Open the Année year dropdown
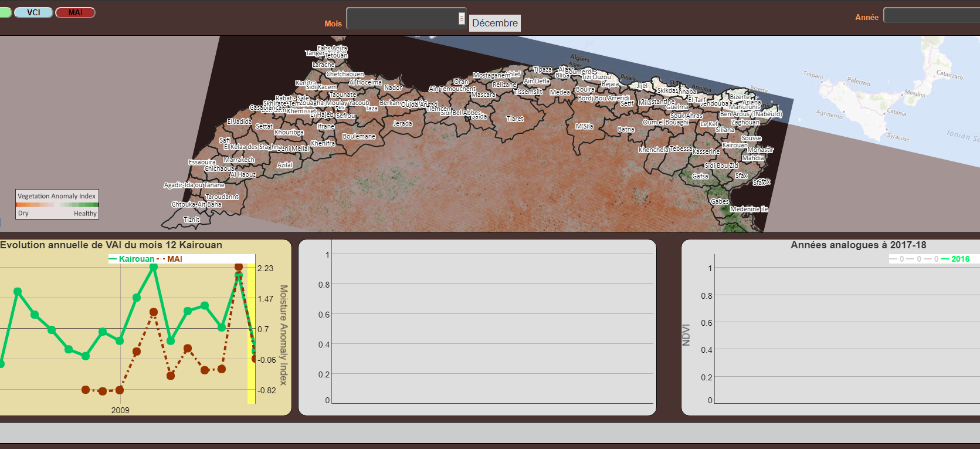The image size is (980, 449). coord(931,15)
